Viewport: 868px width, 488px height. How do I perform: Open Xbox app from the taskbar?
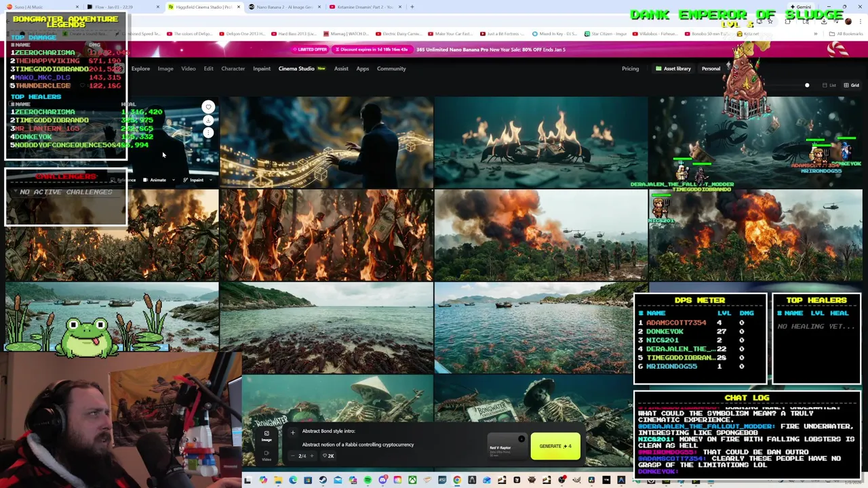(x=412, y=481)
